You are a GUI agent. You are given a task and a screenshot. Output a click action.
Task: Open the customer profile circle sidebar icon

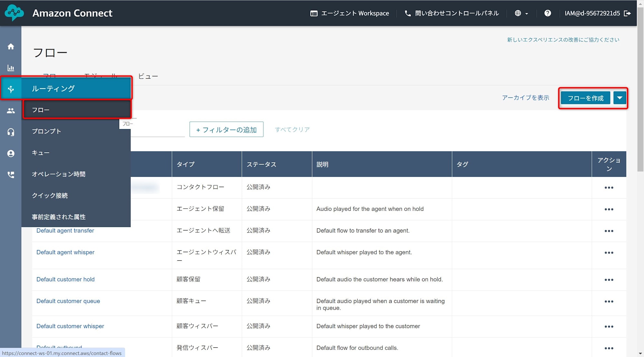click(x=11, y=154)
